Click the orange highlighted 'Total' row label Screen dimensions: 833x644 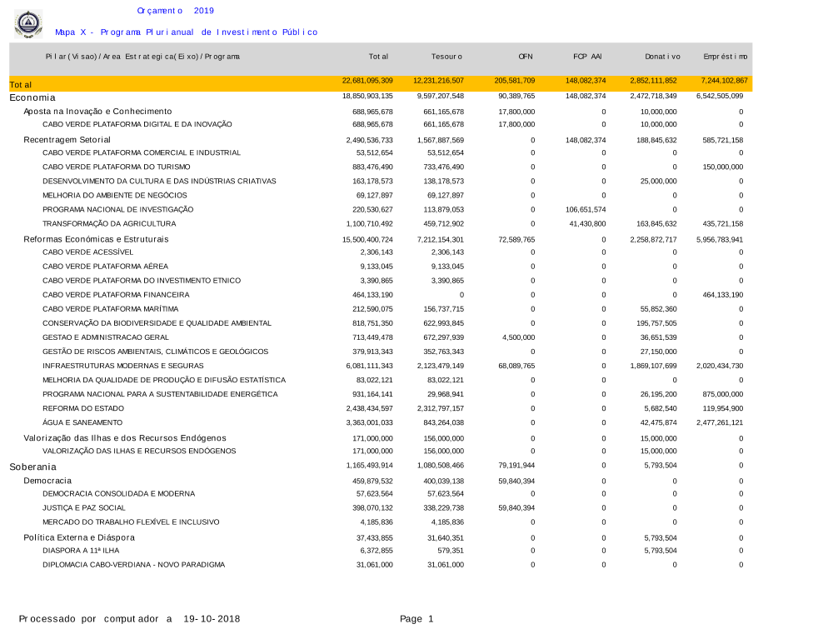pyautogui.click(x=21, y=85)
